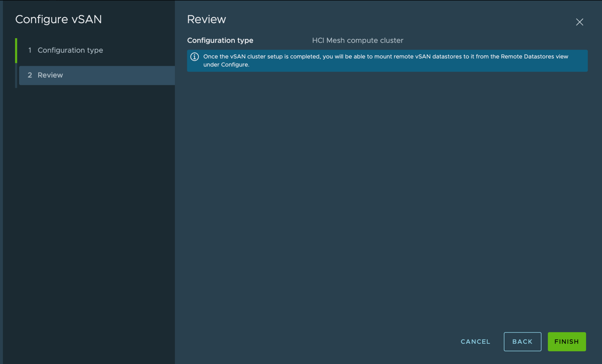Select step 2 Review in wizard
Viewport: 602px width, 364px height.
[97, 75]
